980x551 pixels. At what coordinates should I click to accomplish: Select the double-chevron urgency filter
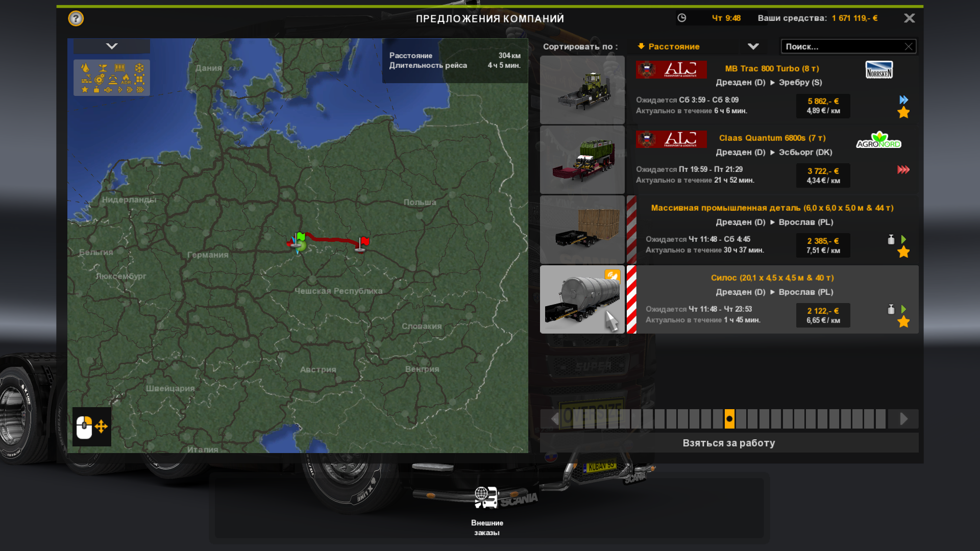(x=130, y=89)
